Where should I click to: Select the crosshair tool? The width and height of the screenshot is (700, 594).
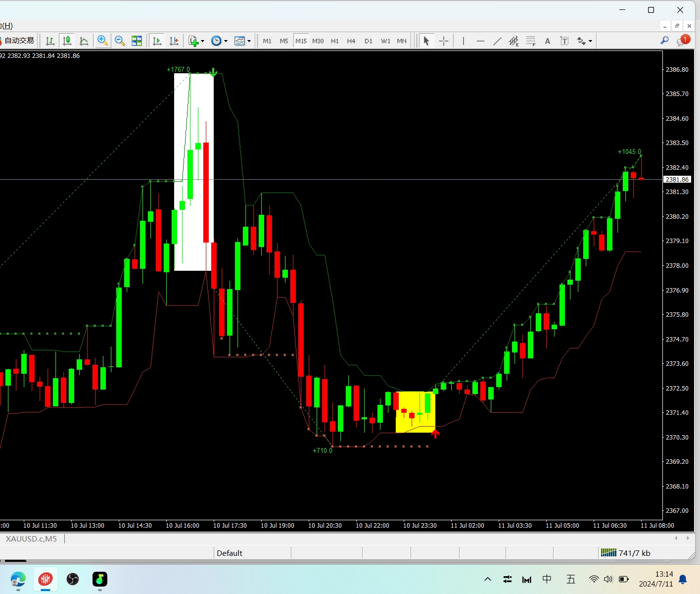(444, 41)
